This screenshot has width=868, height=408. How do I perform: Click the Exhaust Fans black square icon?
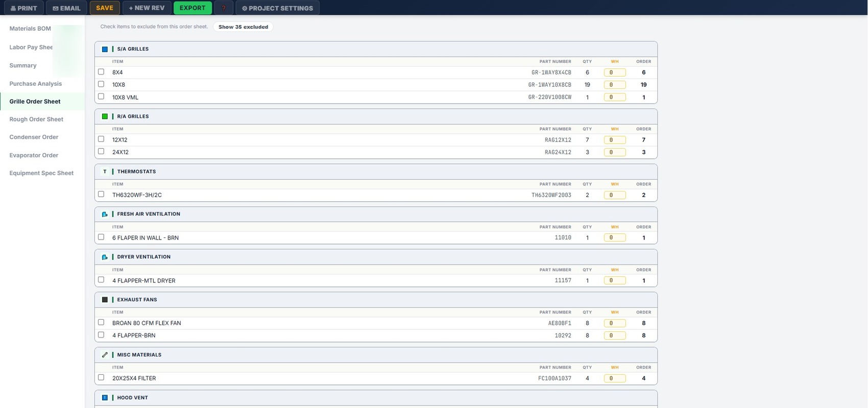click(x=105, y=300)
